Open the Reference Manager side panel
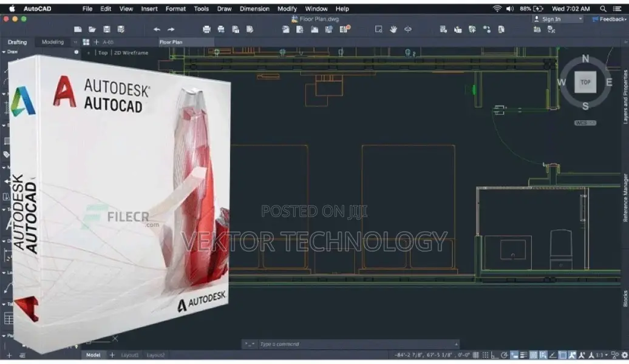 point(625,198)
